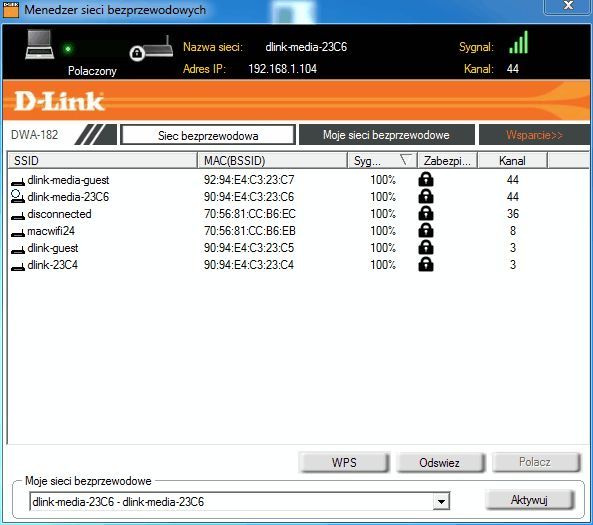Viewport: 593px width, 525px height.
Task: Switch to the Siec bezprzewodowa tab
Action: point(208,135)
